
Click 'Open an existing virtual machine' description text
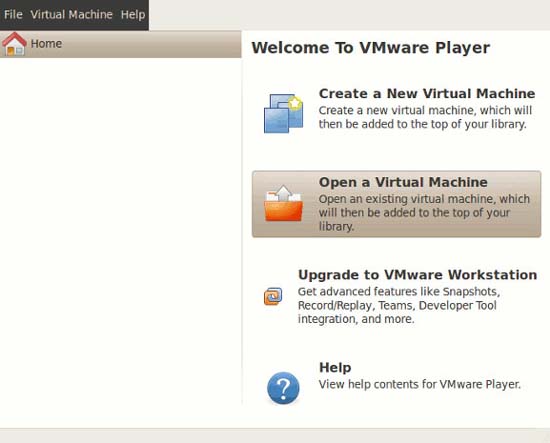point(424,213)
